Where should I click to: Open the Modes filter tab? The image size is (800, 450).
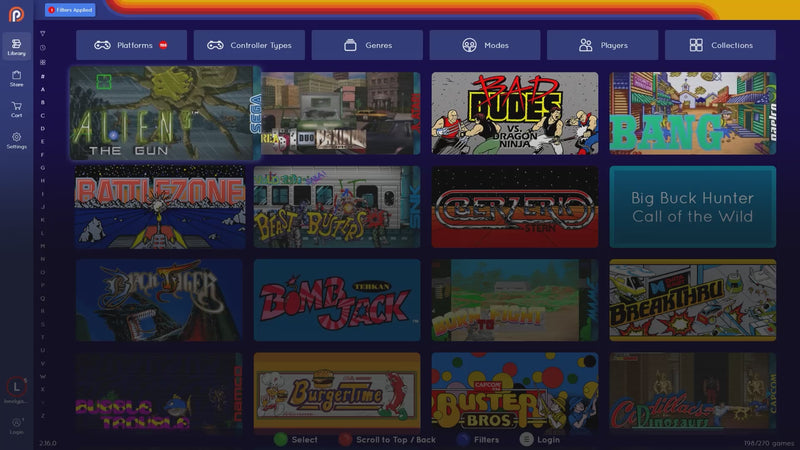(485, 45)
